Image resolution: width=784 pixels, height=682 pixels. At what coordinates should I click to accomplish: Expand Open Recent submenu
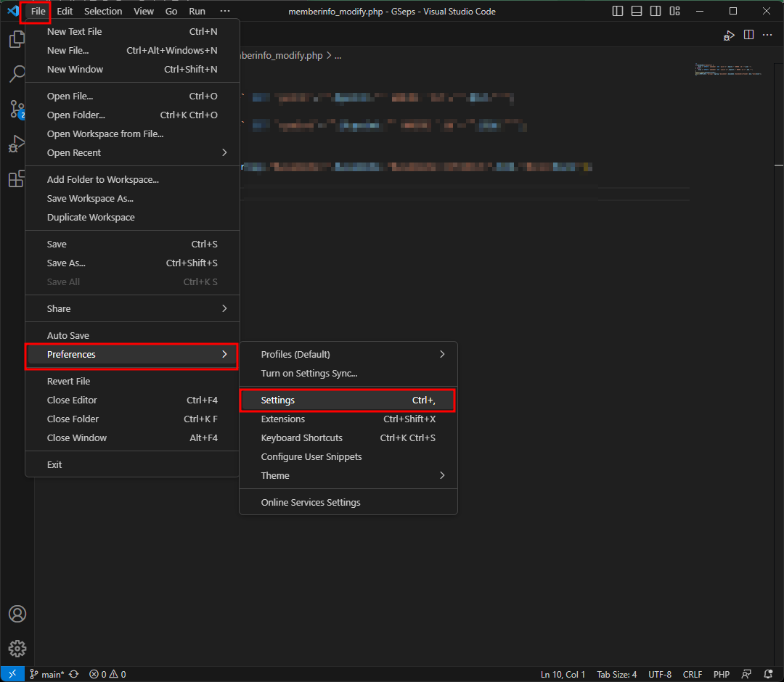(132, 152)
